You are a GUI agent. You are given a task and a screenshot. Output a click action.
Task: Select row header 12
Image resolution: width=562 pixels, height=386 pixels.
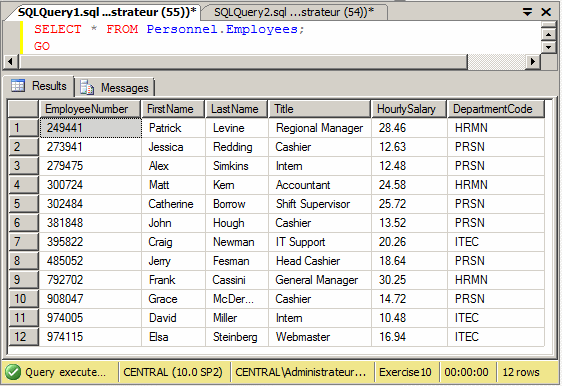coord(23,337)
